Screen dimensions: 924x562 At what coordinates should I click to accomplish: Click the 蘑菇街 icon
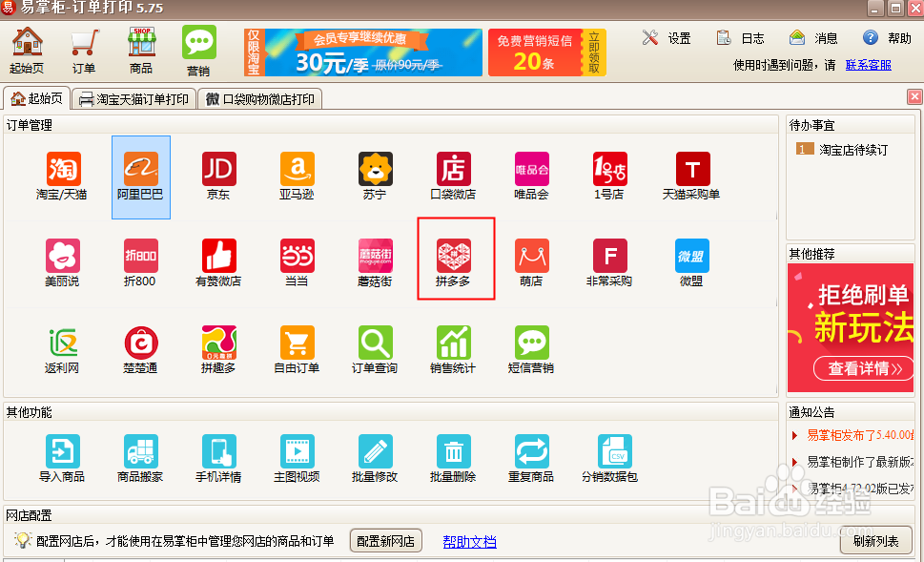pos(376,263)
